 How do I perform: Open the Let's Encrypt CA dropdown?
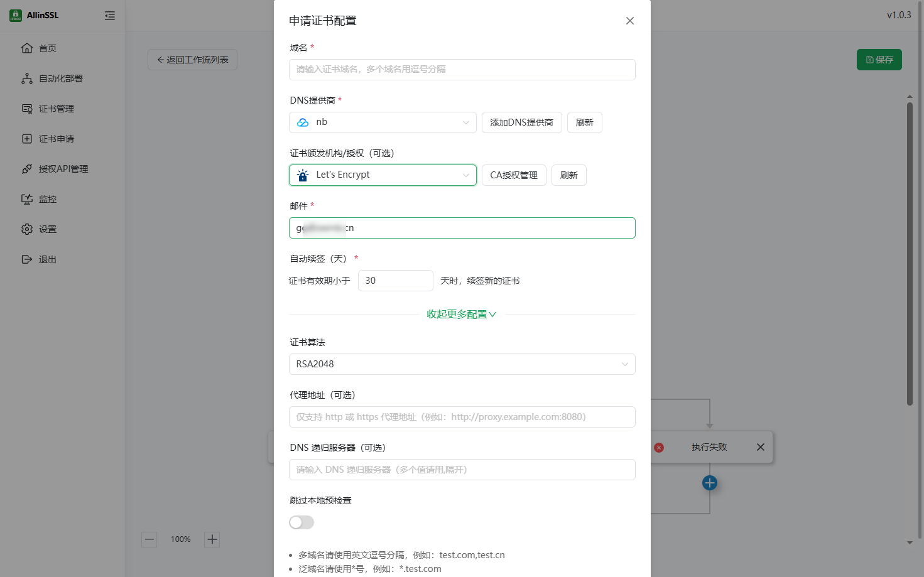point(383,175)
